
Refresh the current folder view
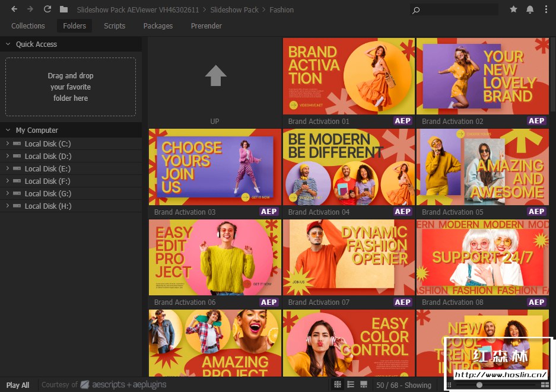point(47,9)
